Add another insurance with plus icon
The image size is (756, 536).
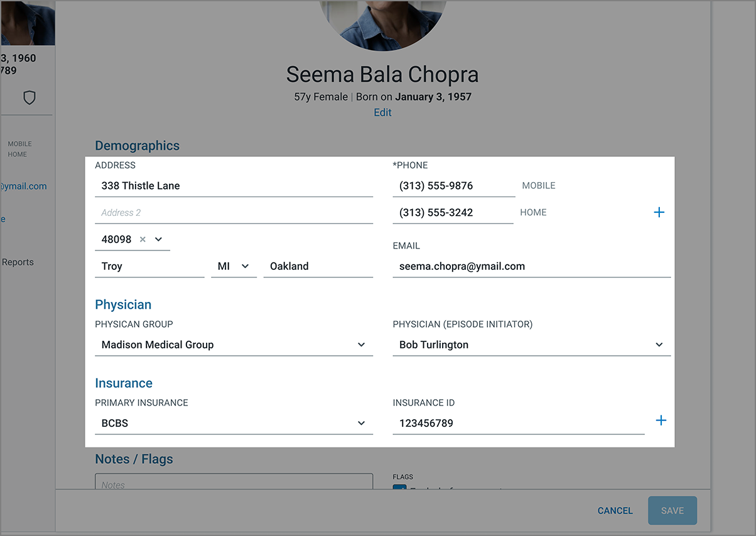click(x=661, y=421)
